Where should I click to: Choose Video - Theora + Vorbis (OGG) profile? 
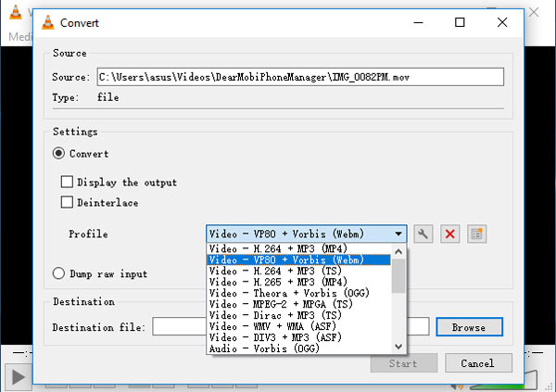[x=299, y=293]
